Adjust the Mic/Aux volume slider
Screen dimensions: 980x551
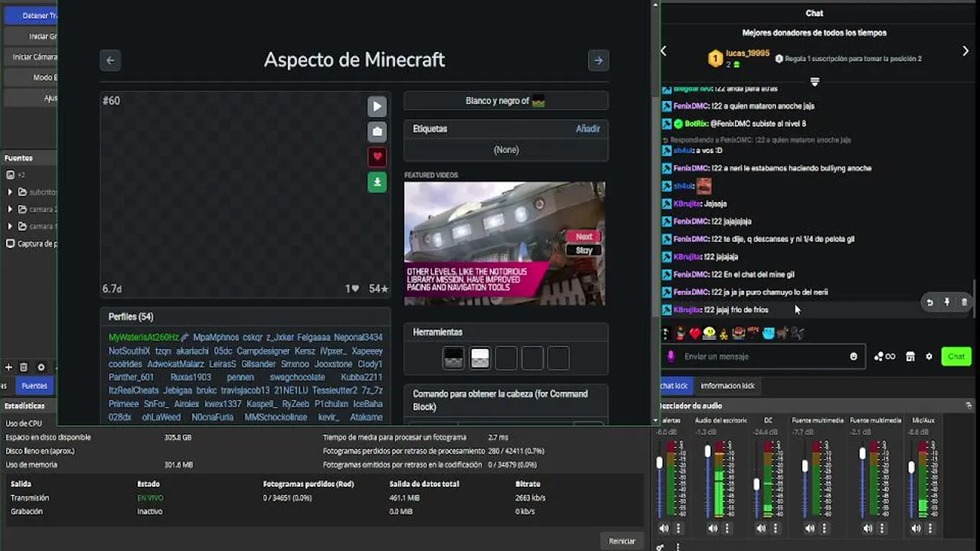pyautogui.click(x=911, y=467)
